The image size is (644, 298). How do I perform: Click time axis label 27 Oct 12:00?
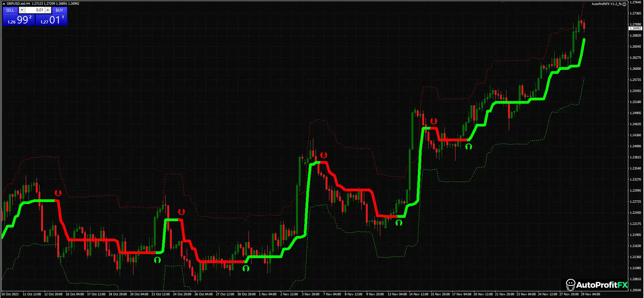point(225,294)
